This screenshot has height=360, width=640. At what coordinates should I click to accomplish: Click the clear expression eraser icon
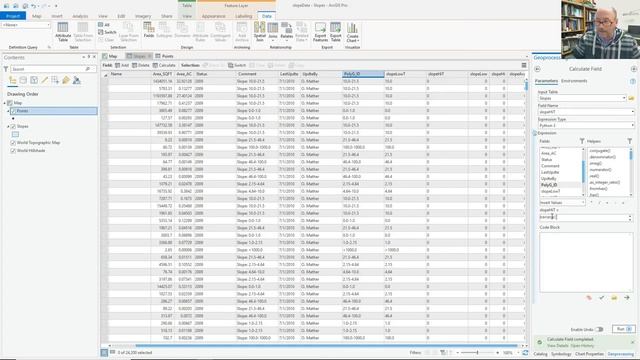click(x=589, y=298)
